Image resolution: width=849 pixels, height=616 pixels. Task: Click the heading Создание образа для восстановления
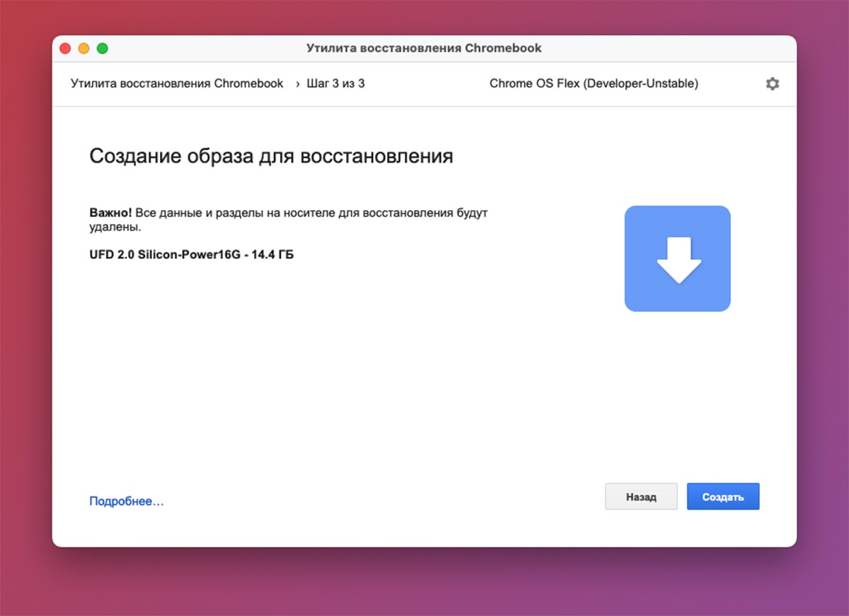[271, 156]
